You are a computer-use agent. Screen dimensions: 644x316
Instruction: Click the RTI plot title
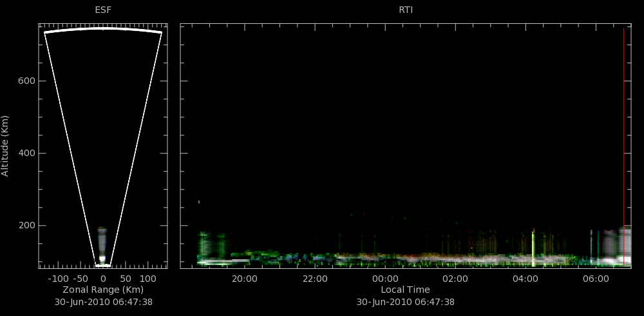[x=406, y=10]
